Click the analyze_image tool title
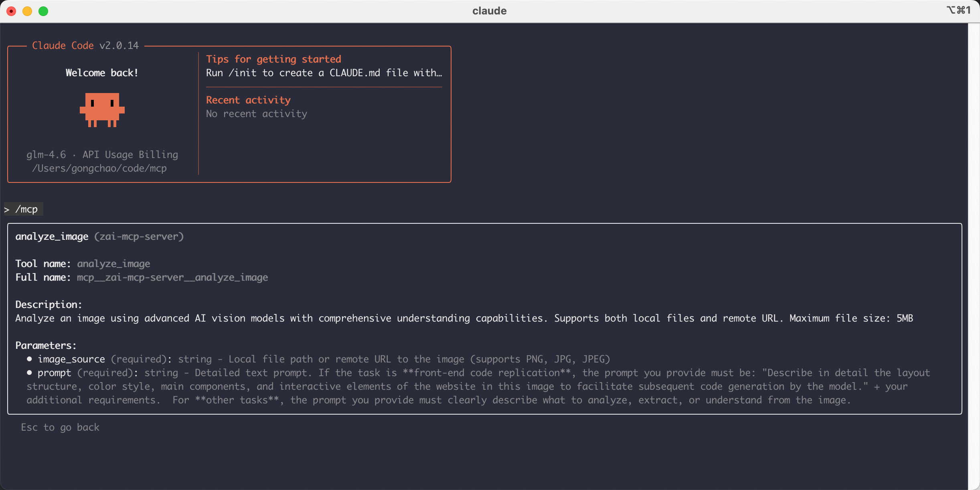Screen dimensions: 980x490 point(52,237)
